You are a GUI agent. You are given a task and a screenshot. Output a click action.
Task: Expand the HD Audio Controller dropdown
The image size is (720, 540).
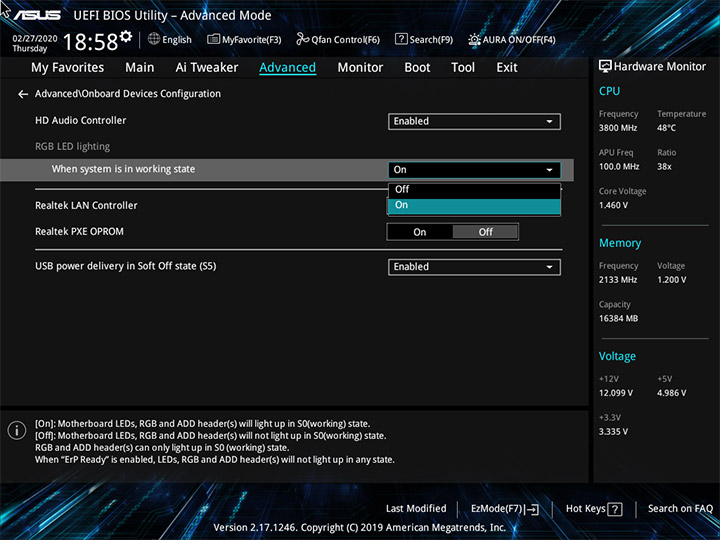(x=474, y=121)
